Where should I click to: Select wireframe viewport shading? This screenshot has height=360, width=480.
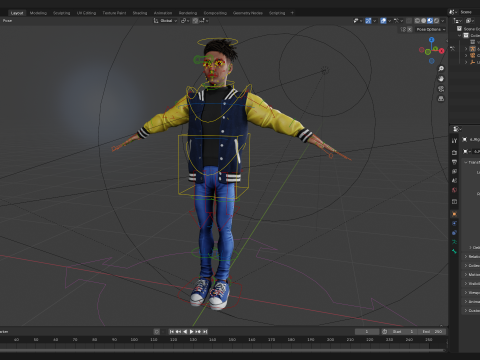tap(417, 21)
